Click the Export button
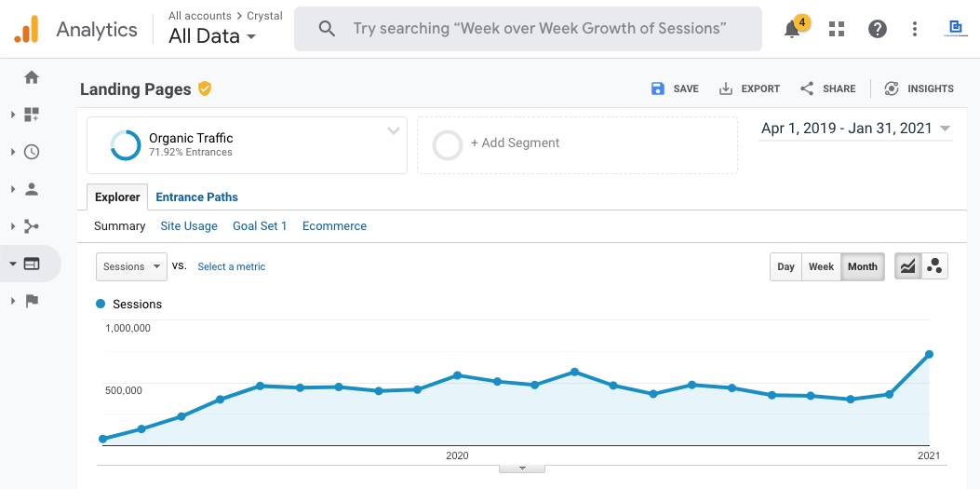980x489 pixels. coord(750,88)
